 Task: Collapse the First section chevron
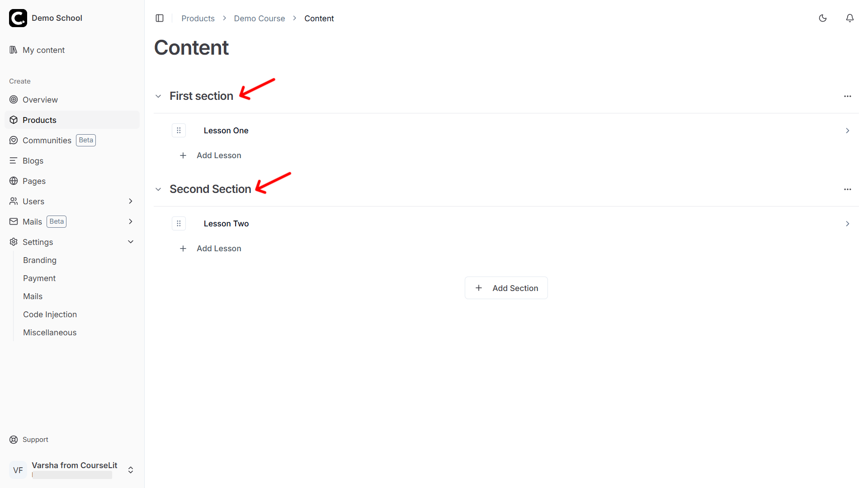(x=158, y=96)
